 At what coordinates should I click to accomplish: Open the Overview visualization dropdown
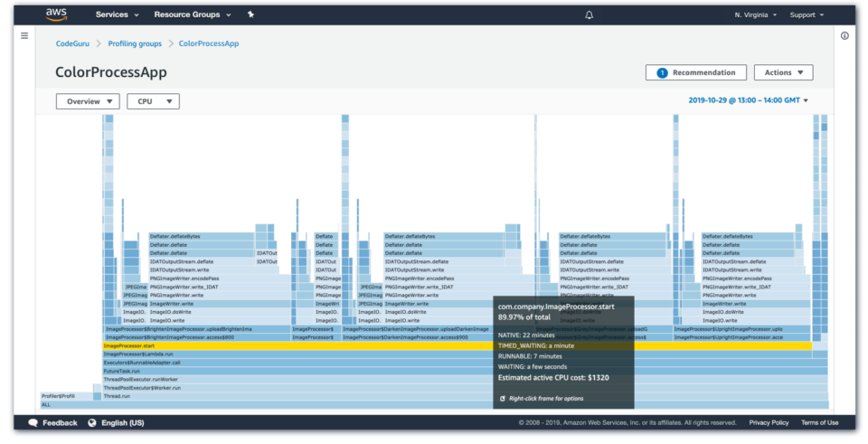tap(88, 101)
